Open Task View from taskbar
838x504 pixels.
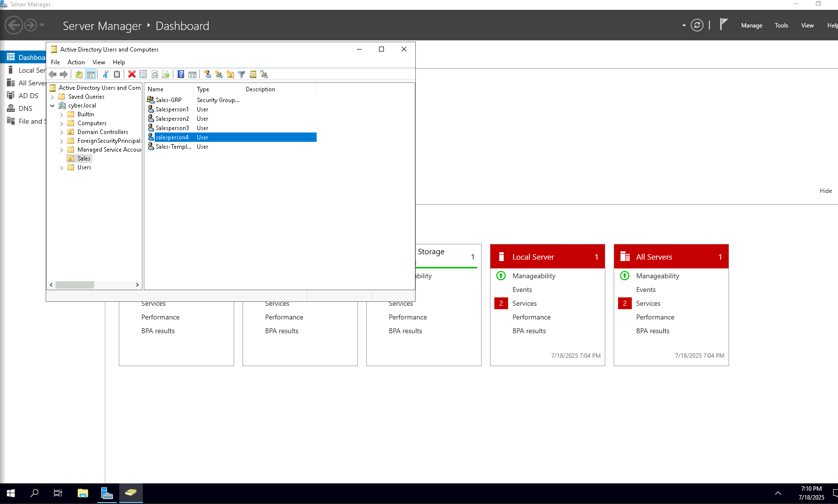58,493
